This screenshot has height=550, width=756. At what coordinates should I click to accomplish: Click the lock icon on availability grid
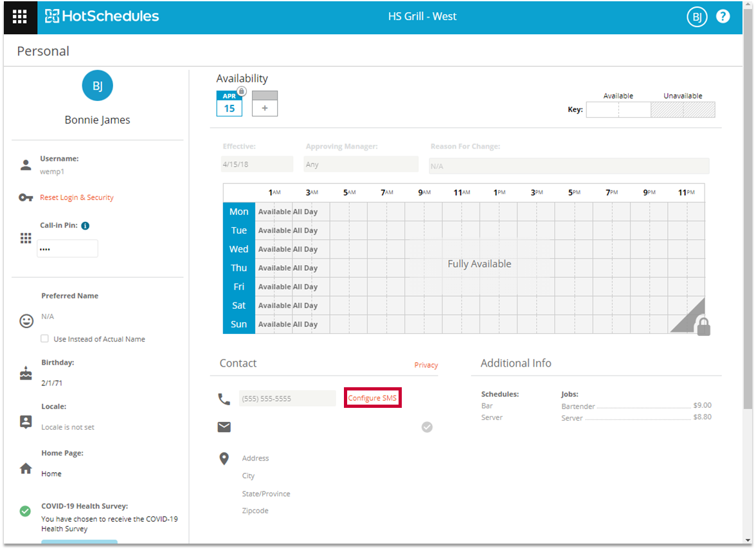(703, 325)
